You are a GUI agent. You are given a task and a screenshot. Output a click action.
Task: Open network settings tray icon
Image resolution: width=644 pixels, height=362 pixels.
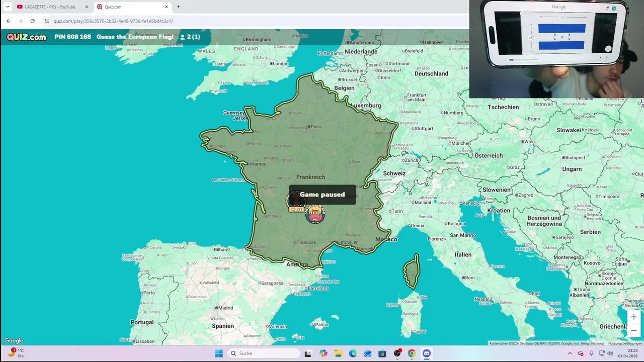[602, 353]
